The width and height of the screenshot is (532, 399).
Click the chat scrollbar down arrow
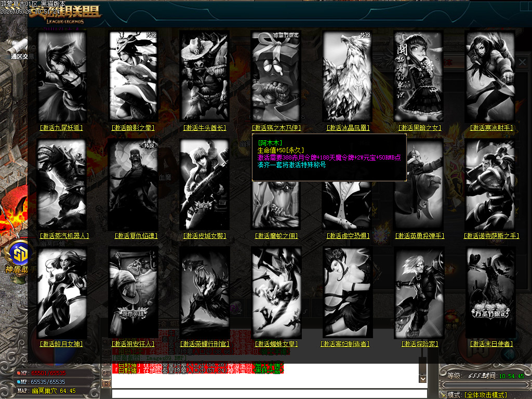(x=422, y=378)
